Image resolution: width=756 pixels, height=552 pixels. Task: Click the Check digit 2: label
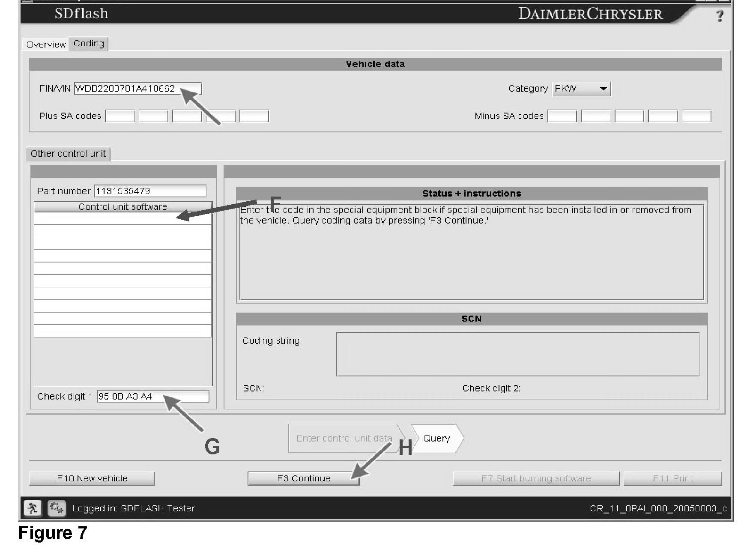tap(491, 388)
